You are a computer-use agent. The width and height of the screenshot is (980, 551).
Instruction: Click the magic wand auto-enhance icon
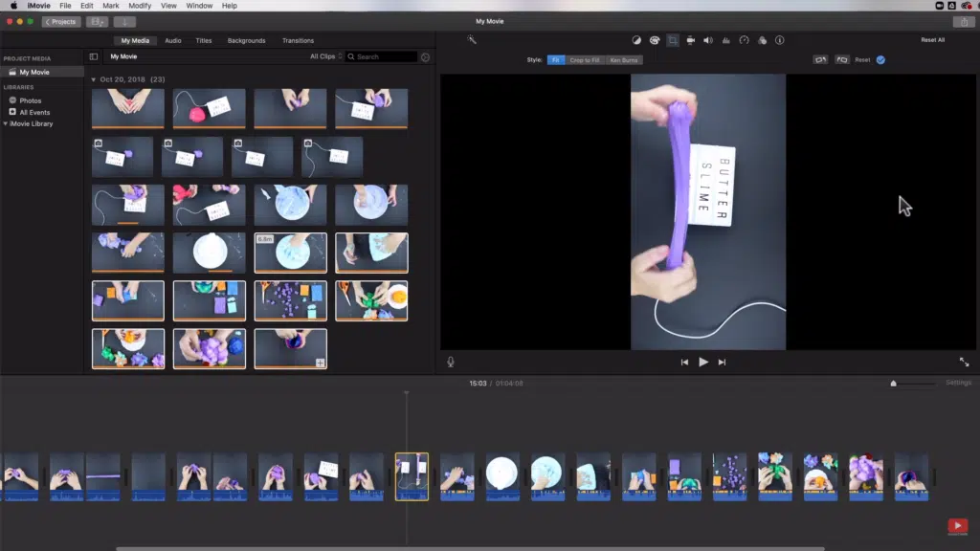[x=472, y=40]
